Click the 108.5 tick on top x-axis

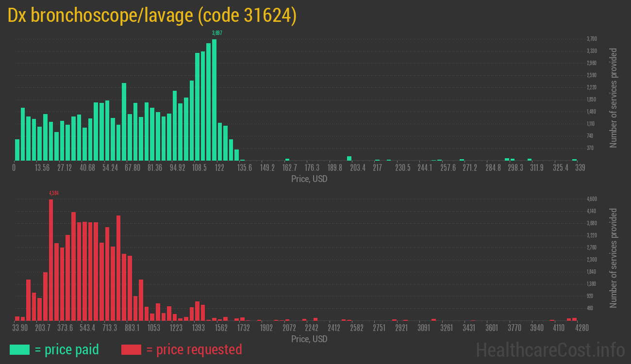(x=199, y=168)
